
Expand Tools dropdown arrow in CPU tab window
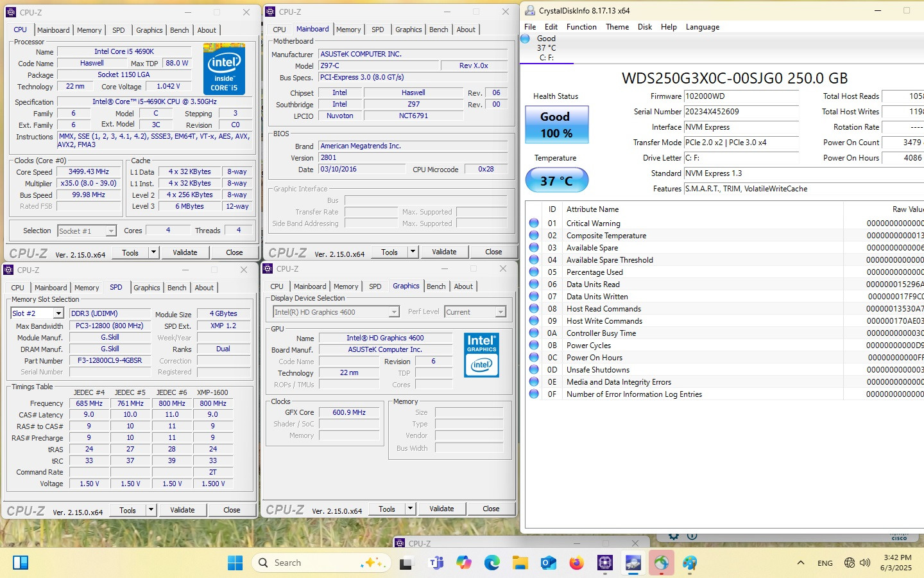click(x=153, y=252)
